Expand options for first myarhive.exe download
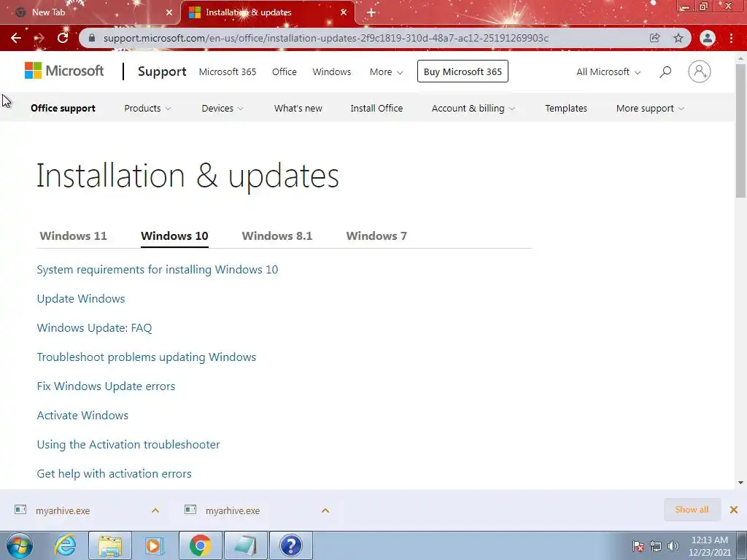The width and height of the screenshot is (747, 560). [155, 510]
